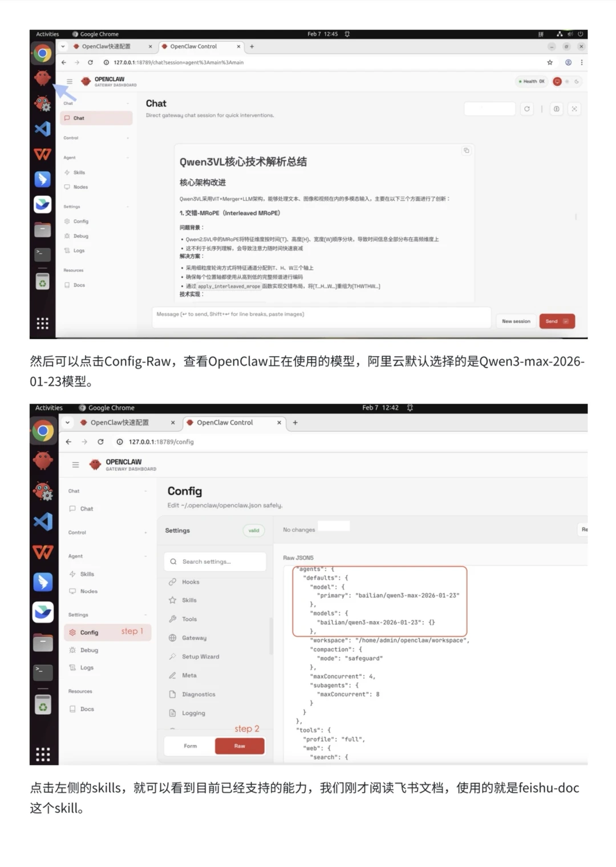Open the notification bell in the Config top bar
This screenshot has width=616, height=867.
(x=410, y=408)
